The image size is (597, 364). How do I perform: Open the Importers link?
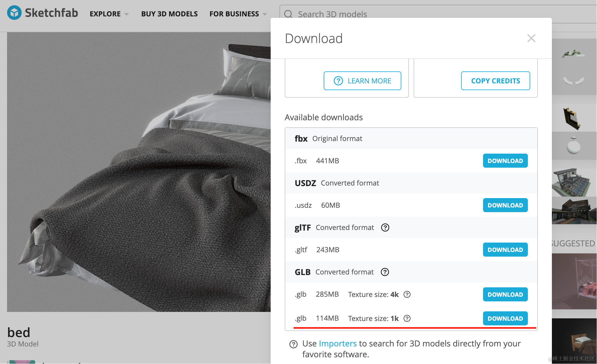tap(338, 343)
